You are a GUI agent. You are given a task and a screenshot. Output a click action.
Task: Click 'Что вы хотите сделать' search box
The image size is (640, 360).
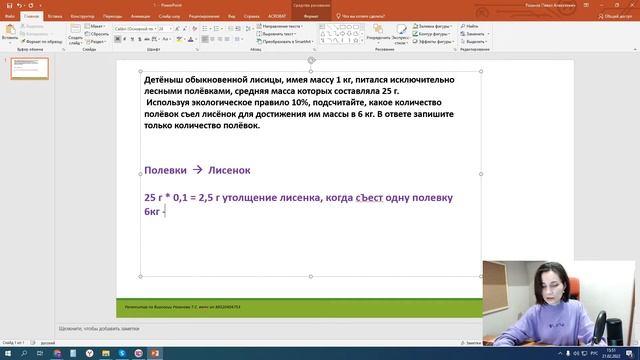[x=361, y=16]
